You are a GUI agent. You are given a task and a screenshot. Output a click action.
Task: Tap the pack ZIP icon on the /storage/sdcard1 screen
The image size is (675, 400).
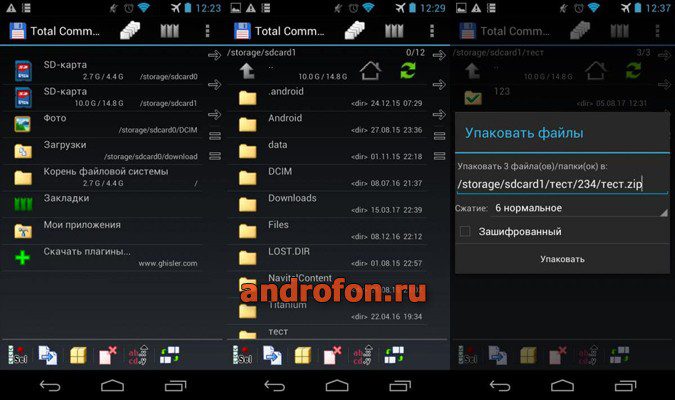[x=303, y=355]
